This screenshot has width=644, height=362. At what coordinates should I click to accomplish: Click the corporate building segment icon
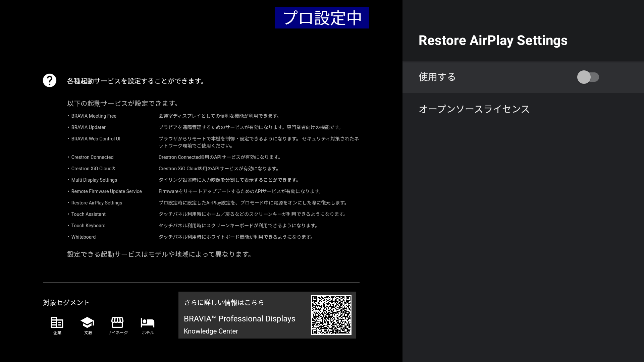point(57,322)
